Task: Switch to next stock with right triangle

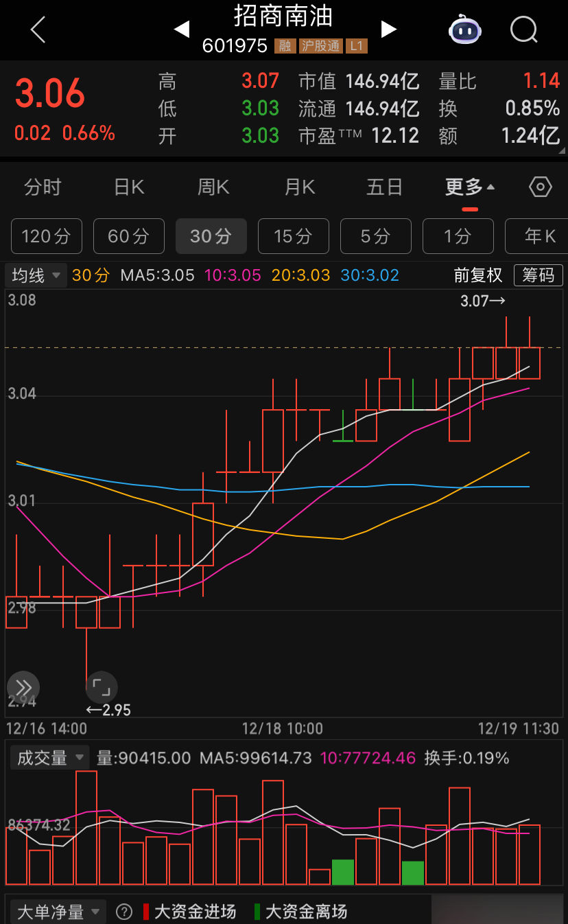Action: point(389,29)
